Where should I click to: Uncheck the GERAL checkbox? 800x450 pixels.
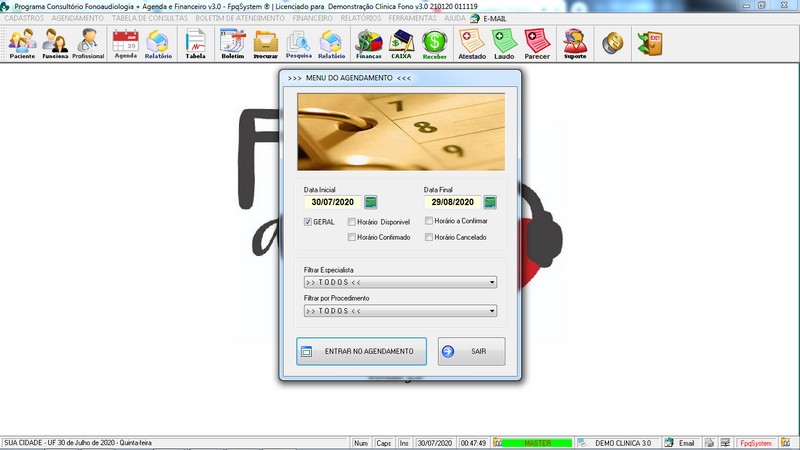(x=309, y=222)
